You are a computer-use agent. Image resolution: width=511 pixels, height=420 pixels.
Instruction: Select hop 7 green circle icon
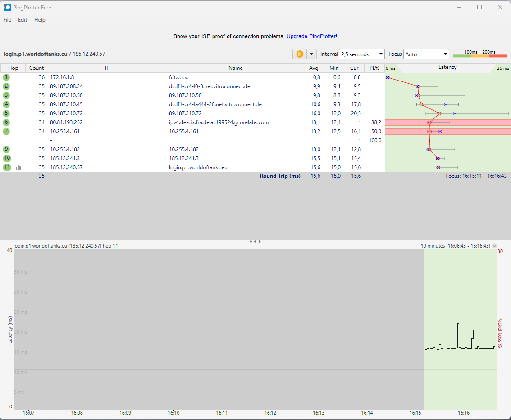click(6, 131)
